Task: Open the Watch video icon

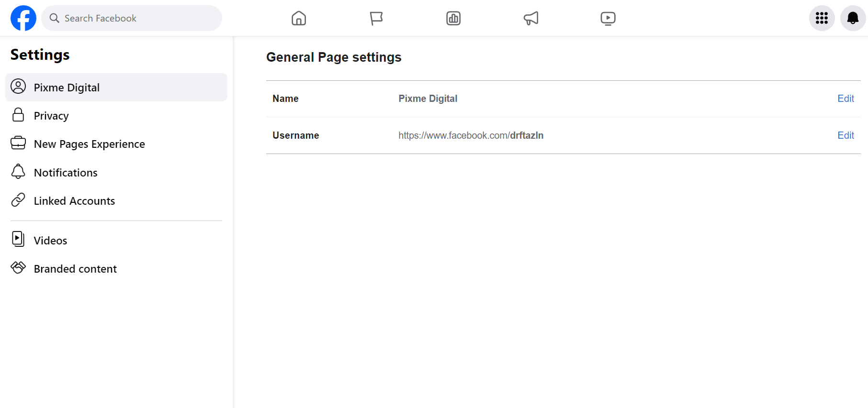Action: pos(608,18)
